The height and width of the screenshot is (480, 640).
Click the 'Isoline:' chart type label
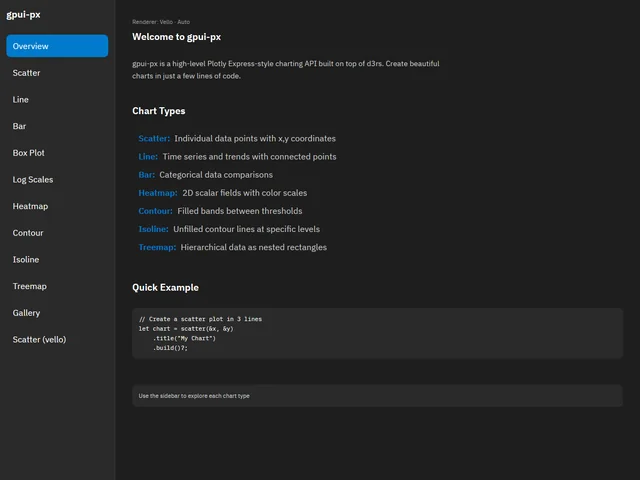pos(153,229)
